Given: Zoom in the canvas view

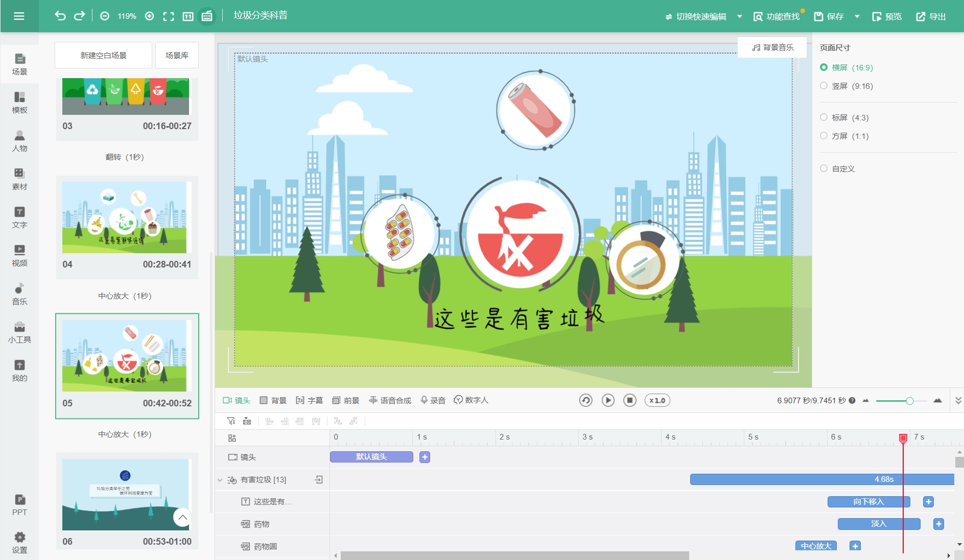Looking at the screenshot, I should pyautogui.click(x=150, y=16).
